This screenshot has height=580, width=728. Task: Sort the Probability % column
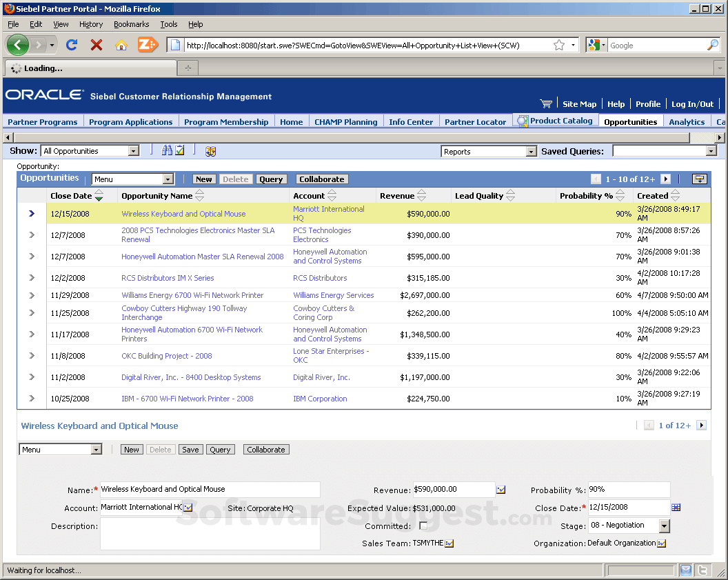point(620,196)
